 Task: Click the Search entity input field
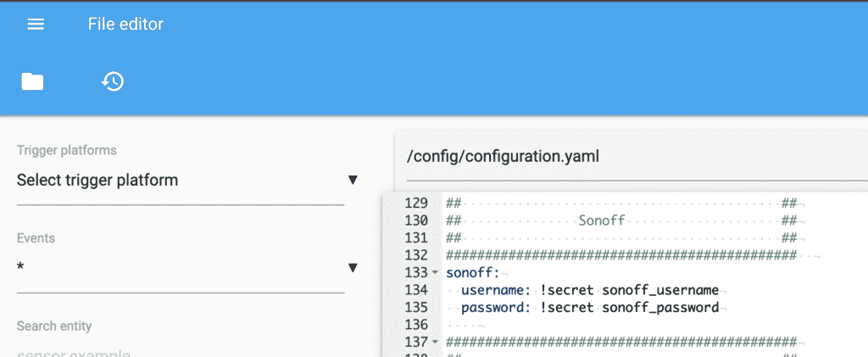click(x=181, y=354)
